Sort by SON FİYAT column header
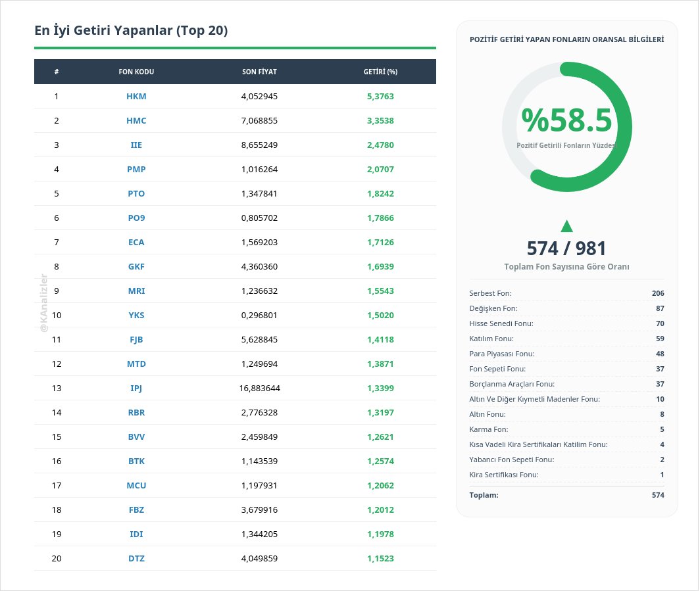The width and height of the screenshot is (700, 591). tap(259, 72)
